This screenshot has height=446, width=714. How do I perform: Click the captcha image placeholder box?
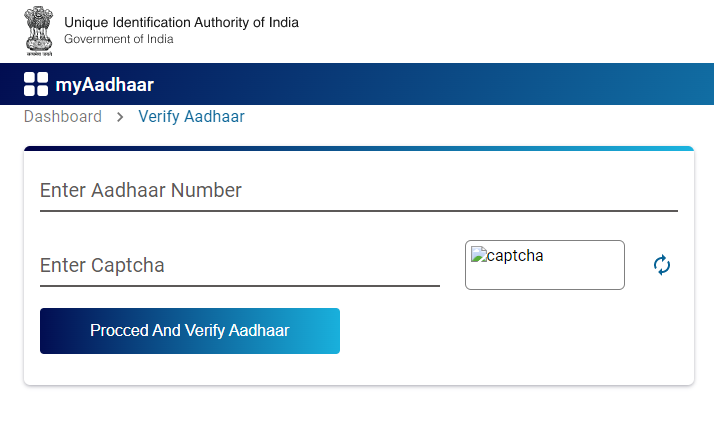tap(545, 265)
